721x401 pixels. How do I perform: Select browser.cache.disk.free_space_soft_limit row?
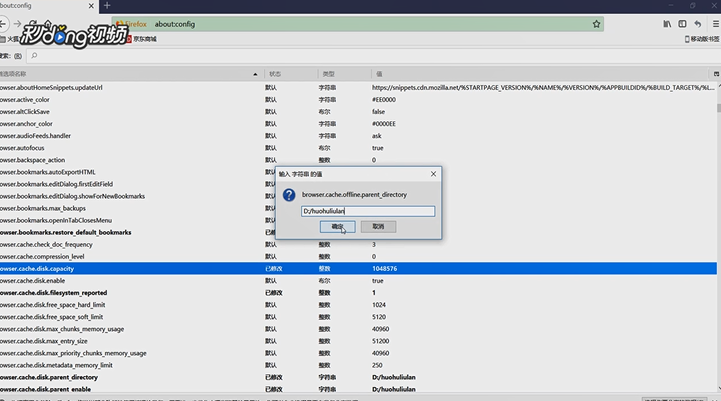coord(358,317)
